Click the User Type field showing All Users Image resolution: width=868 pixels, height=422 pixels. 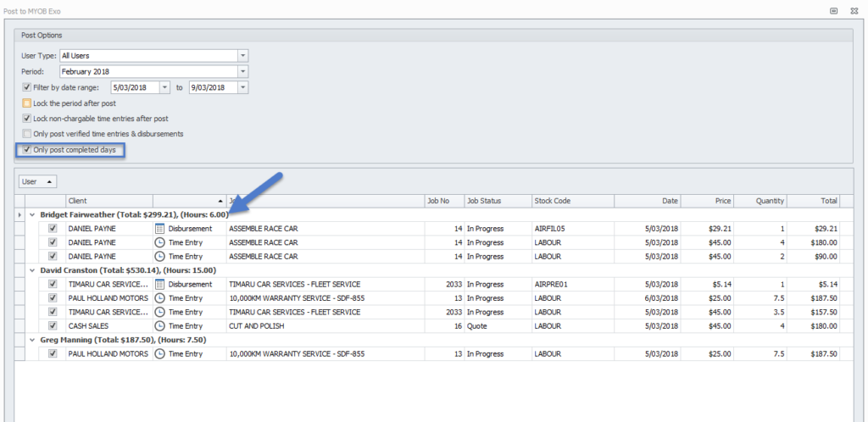pos(148,56)
